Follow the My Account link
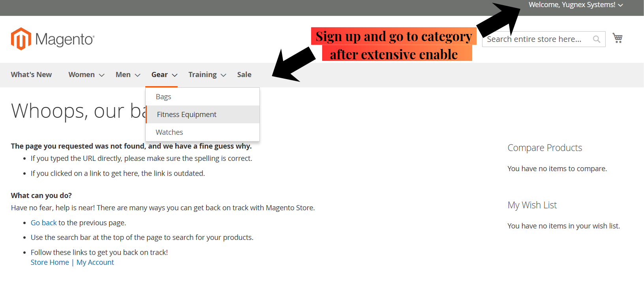Screen dimensions: 644x283 (x=95, y=262)
